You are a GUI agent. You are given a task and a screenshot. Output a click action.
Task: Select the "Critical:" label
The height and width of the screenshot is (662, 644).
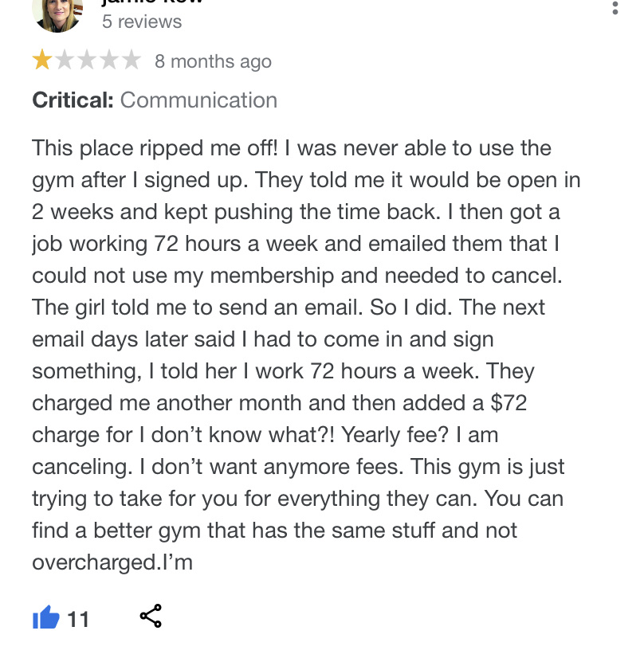click(73, 100)
